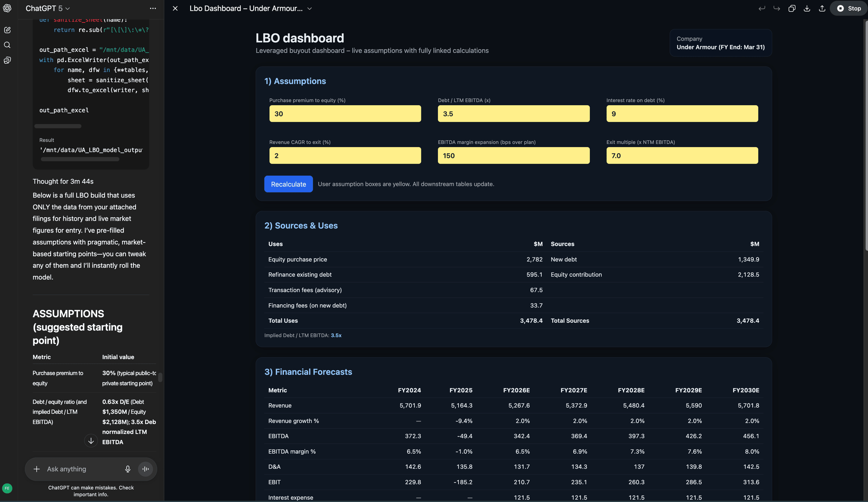Download the canvas with the download icon
The image size is (868, 502).
coord(807,8)
